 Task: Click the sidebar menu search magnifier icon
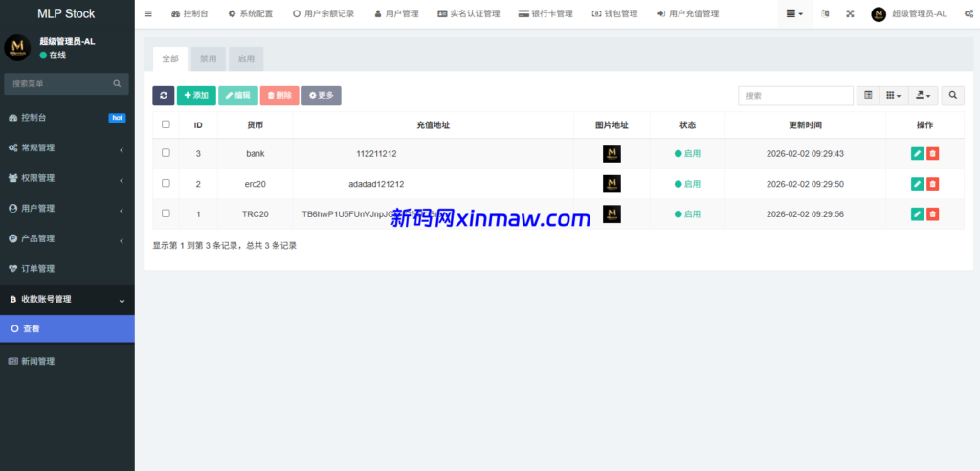[x=117, y=84]
